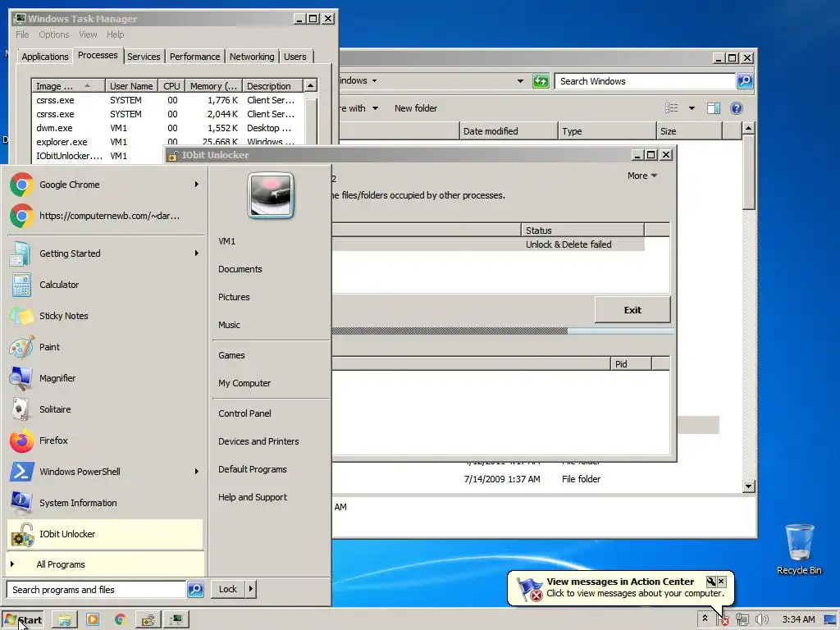The height and width of the screenshot is (630, 840).
Task: Open the More dropdown in IObit Unlocker
Action: click(641, 176)
